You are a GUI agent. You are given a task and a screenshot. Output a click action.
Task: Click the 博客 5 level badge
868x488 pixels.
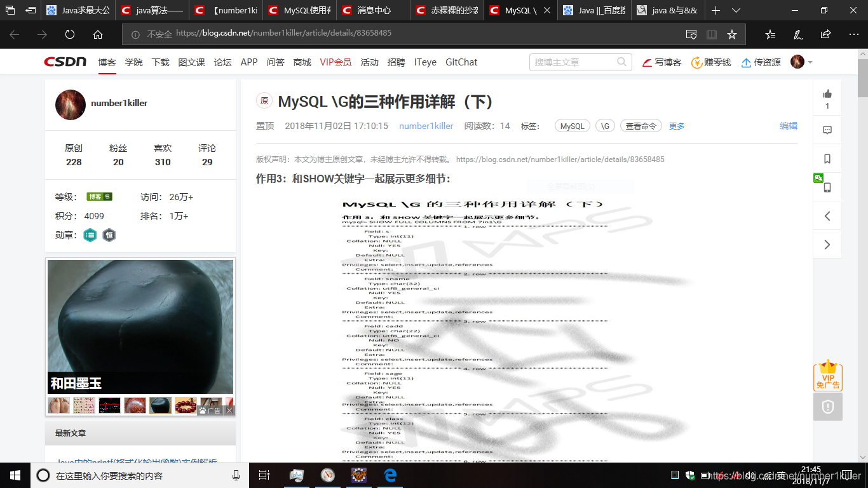[x=99, y=197]
